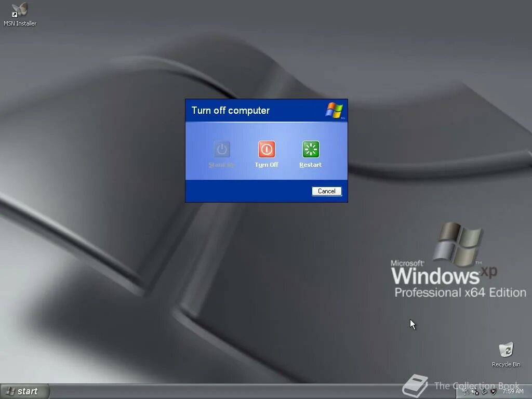
Task: Open the MSN Installer desktop shortcut
Action: [x=20, y=14]
